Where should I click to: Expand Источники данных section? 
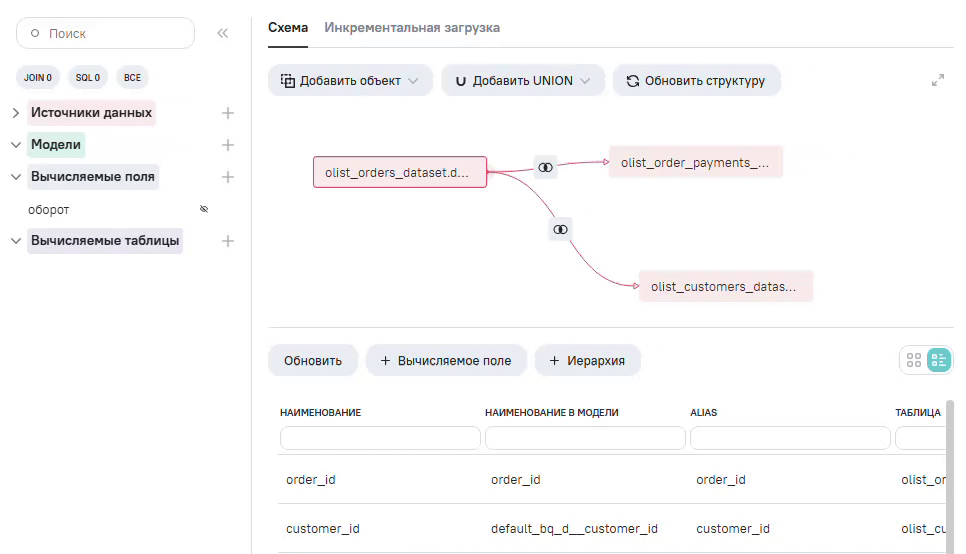[16, 113]
